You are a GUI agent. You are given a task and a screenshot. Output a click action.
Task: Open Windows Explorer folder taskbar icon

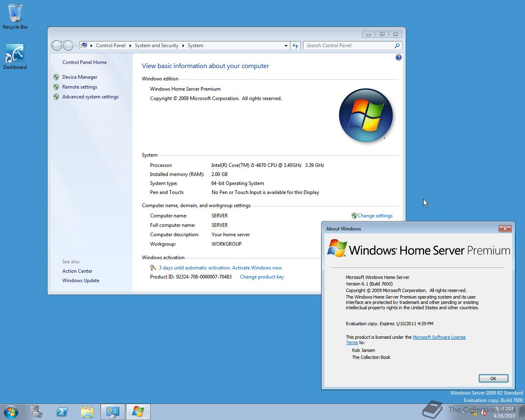tap(87, 411)
